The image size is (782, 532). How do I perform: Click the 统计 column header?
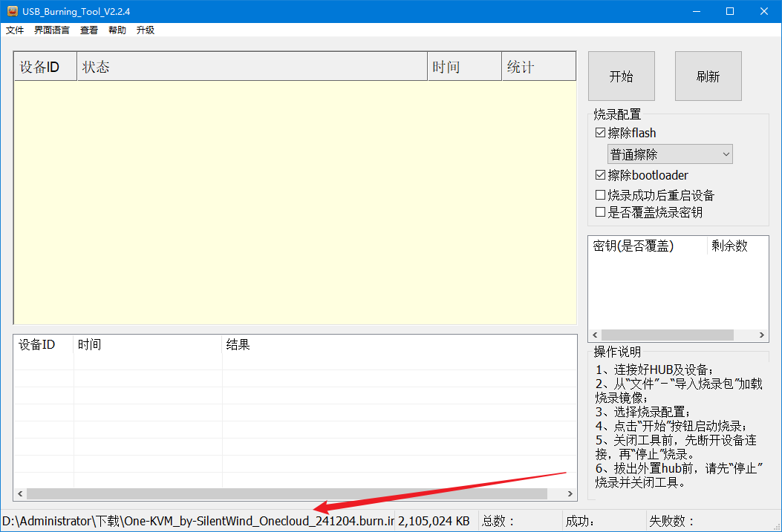(x=538, y=67)
